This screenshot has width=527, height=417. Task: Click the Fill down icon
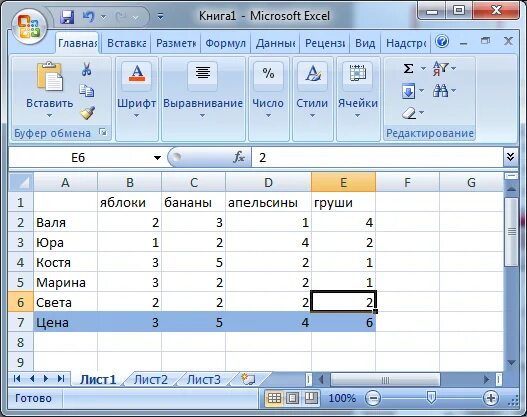408,91
